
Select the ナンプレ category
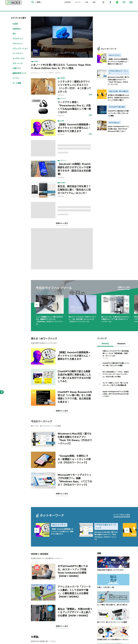(16, 78)
